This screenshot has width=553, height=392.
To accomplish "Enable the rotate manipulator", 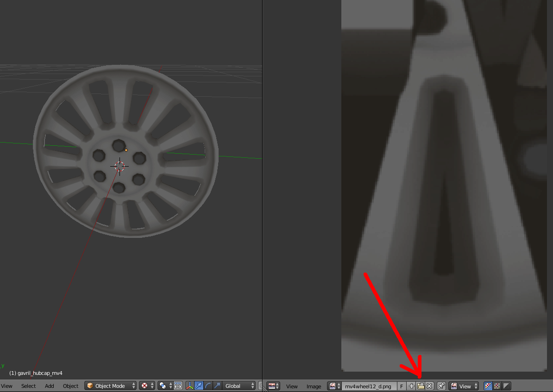I will coord(208,386).
